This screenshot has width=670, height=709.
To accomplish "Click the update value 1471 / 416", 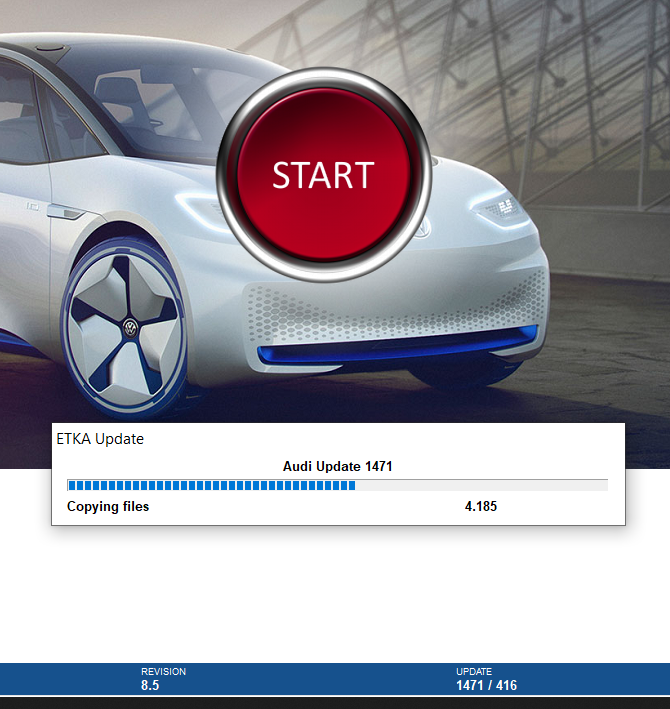I will click(486, 685).
